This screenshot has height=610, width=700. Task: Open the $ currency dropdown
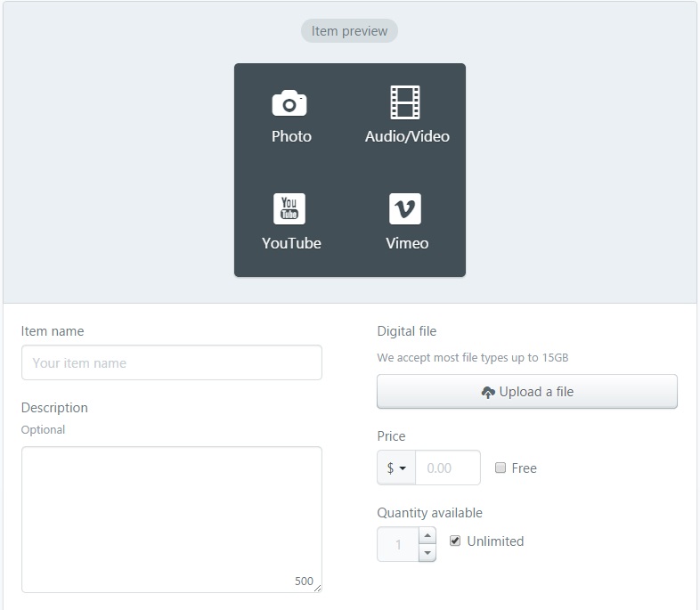[396, 468]
